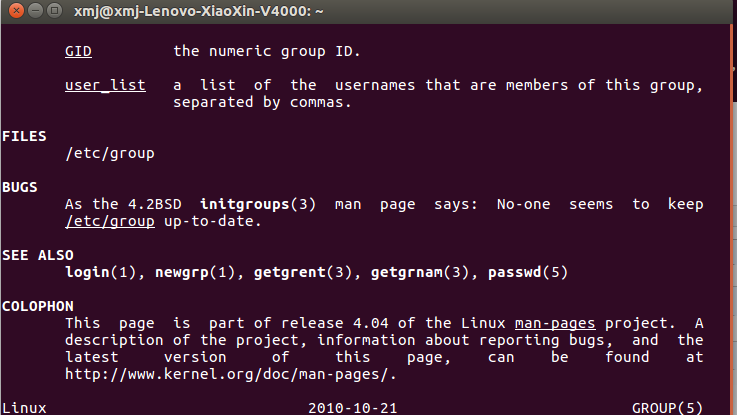Click the getgrnam(3) reference

[x=411, y=272]
